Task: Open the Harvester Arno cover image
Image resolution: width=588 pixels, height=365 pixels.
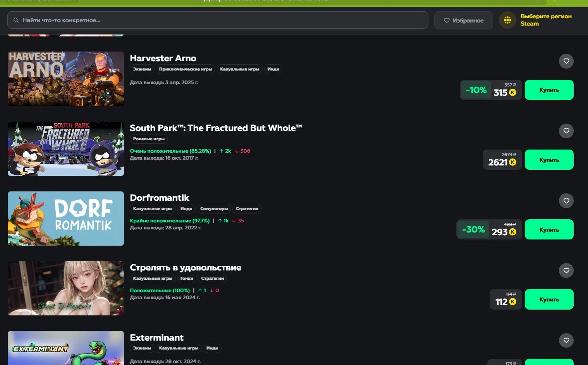Action: click(x=66, y=79)
